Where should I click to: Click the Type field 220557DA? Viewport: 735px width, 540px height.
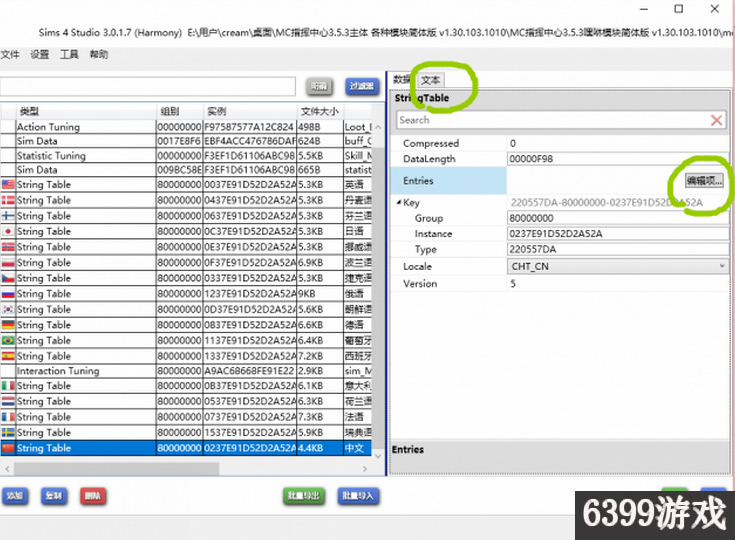click(618, 249)
